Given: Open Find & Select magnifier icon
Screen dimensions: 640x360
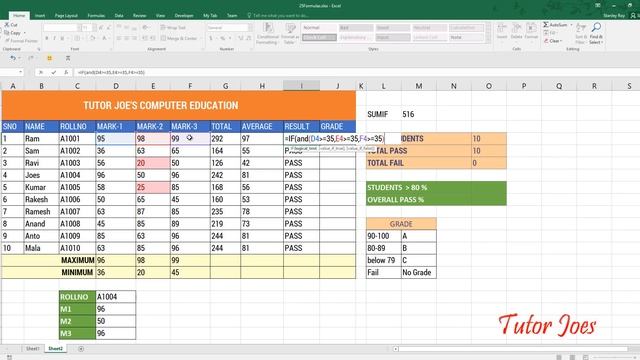Looking at the screenshot, I should [x=596, y=27].
